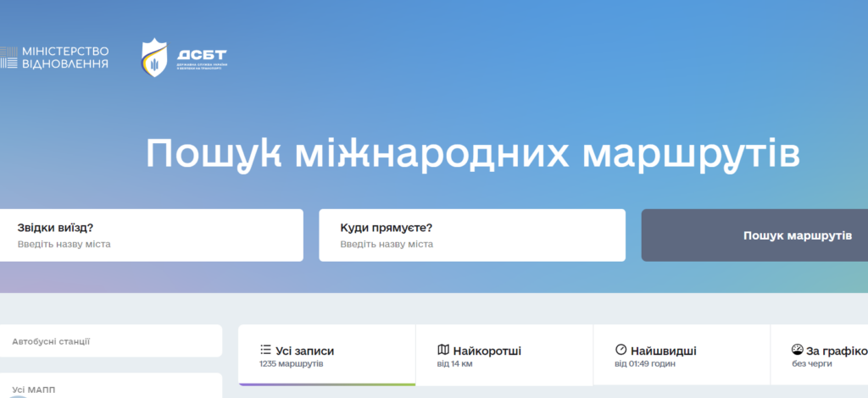Click the від 01:49 годин label

coord(645,364)
